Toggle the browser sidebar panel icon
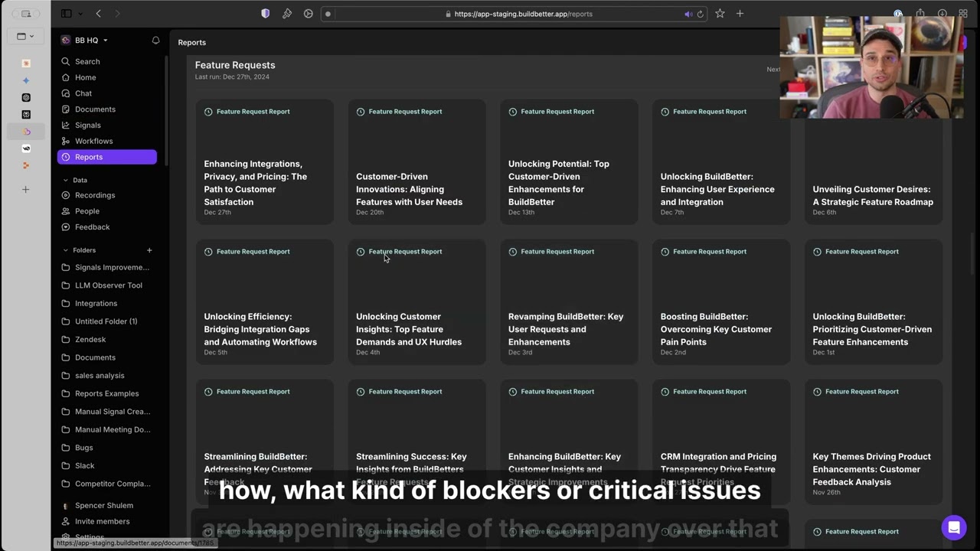The height and width of the screenshot is (551, 980). pos(67,14)
